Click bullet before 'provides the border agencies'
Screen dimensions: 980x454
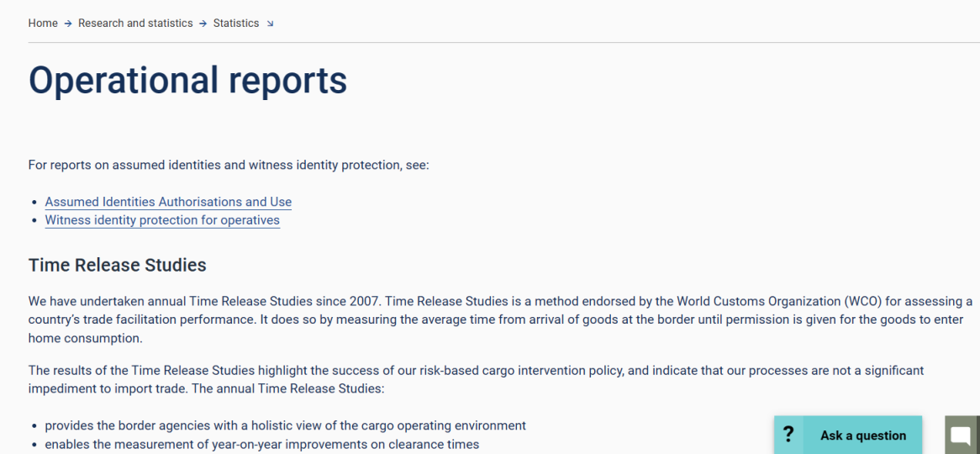pyautogui.click(x=34, y=426)
